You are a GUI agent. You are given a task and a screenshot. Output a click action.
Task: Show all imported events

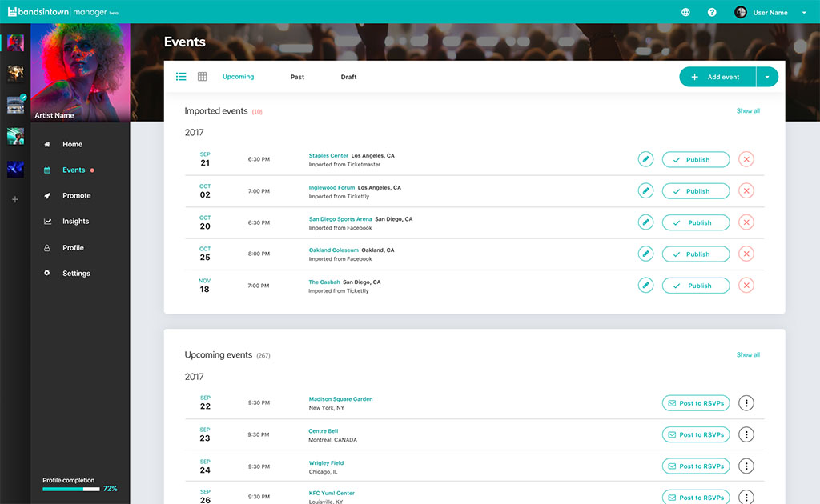point(747,110)
